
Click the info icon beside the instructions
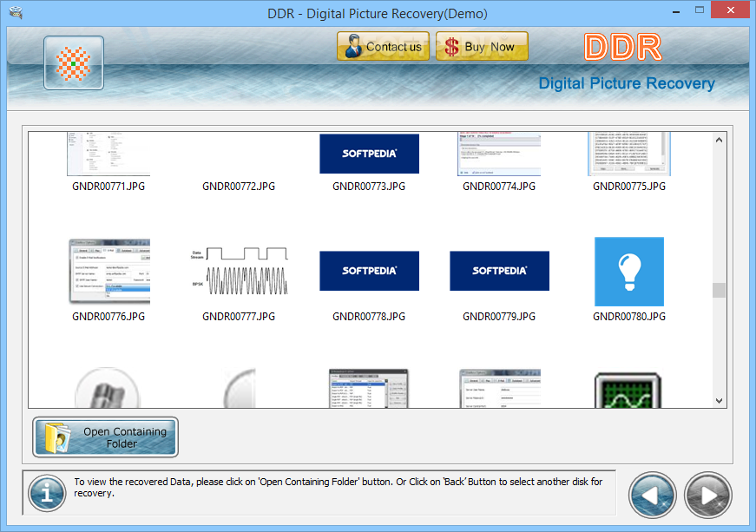pyautogui.click(x=47, y=493)
